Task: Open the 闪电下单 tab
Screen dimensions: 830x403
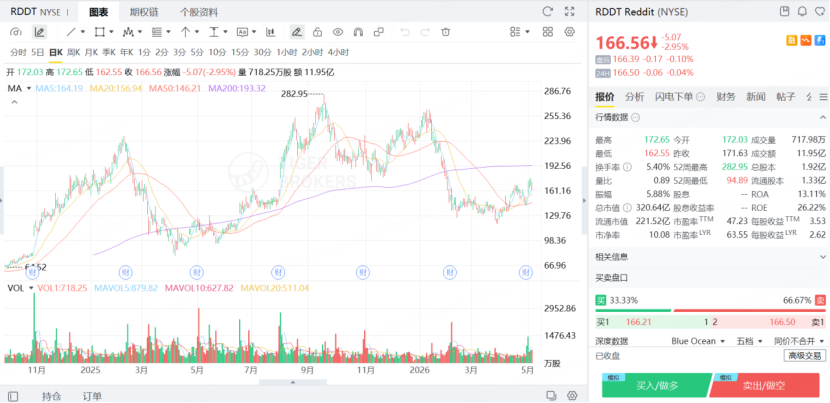Action: [680, 96]
